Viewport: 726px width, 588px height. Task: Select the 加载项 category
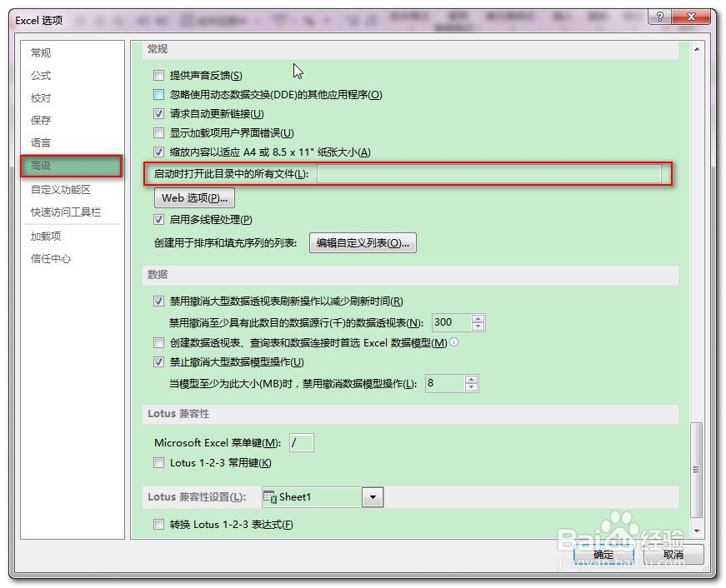pos(46,236)
